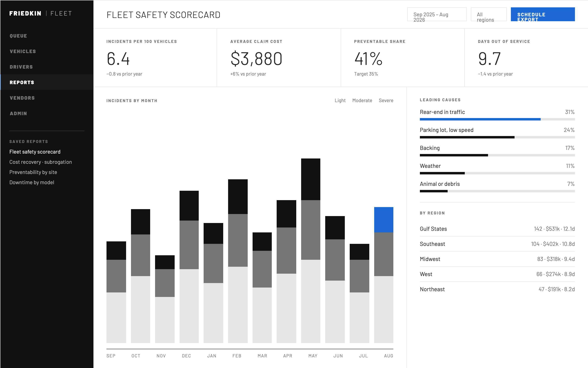This screenshot has height=368, width=588.
Task: Click the Target 35% text
Action: click(366, 74)
